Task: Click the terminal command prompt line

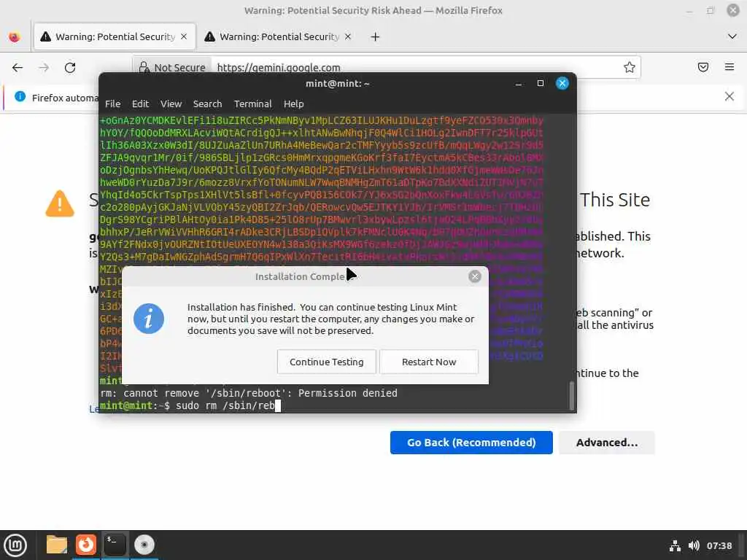Action: coord(190,405)
